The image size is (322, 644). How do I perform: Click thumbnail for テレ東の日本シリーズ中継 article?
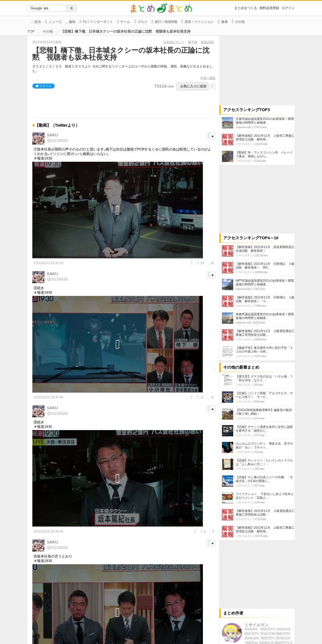[227, 481]
